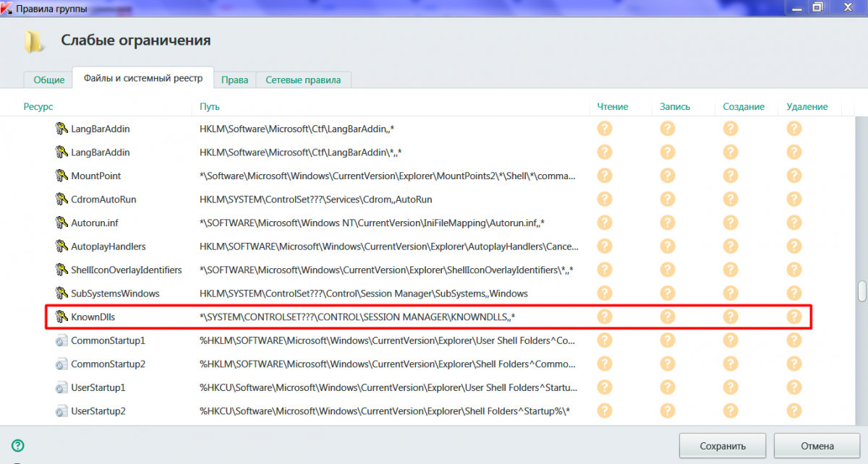Click the AutoplayHandlers registry icon
This screenshot has width=868, height=464.
tap(61, 246)
